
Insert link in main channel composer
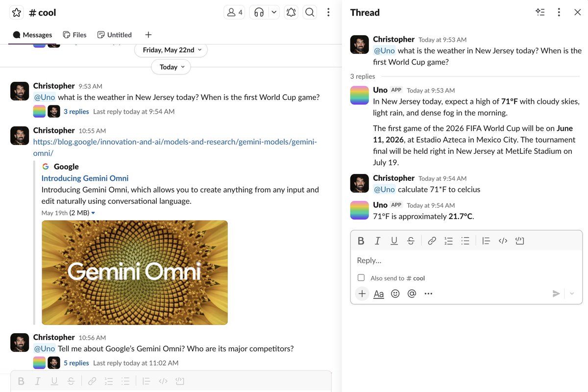[92, 381]
